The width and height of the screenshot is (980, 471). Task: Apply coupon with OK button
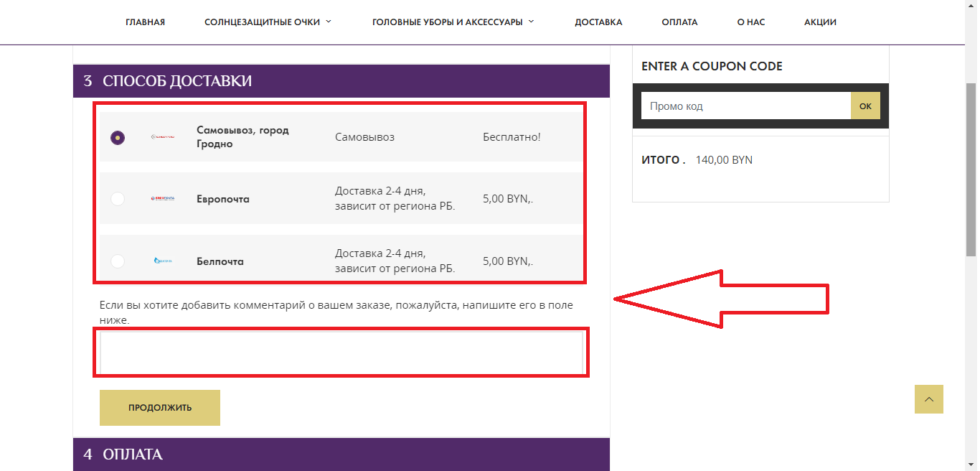[x=865, y=106]
